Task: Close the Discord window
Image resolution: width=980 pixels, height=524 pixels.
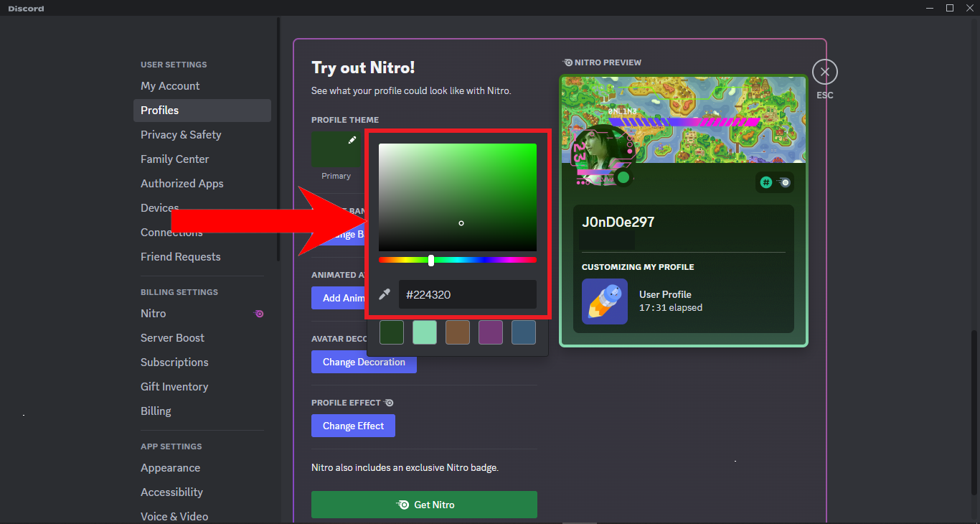Action: [969, 8]
